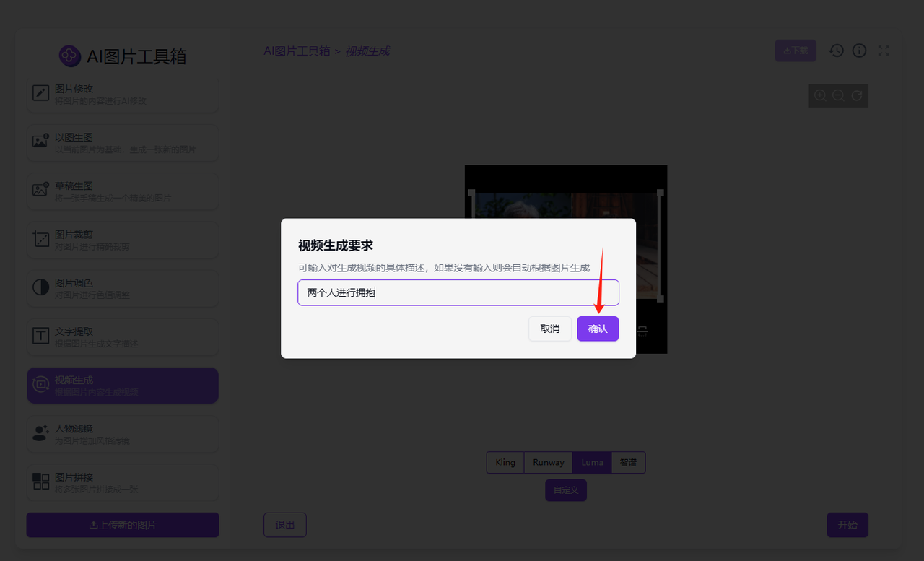
Task: Choose the Kling video model
Action: coord(505,463)
